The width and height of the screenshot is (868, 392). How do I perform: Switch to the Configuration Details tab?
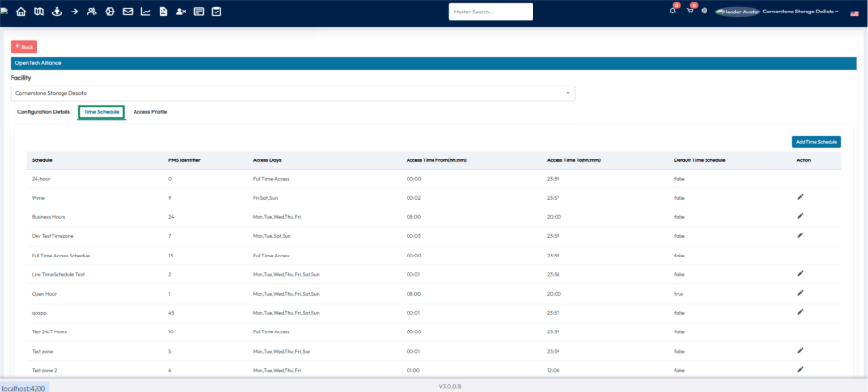[x=43, y=112]
